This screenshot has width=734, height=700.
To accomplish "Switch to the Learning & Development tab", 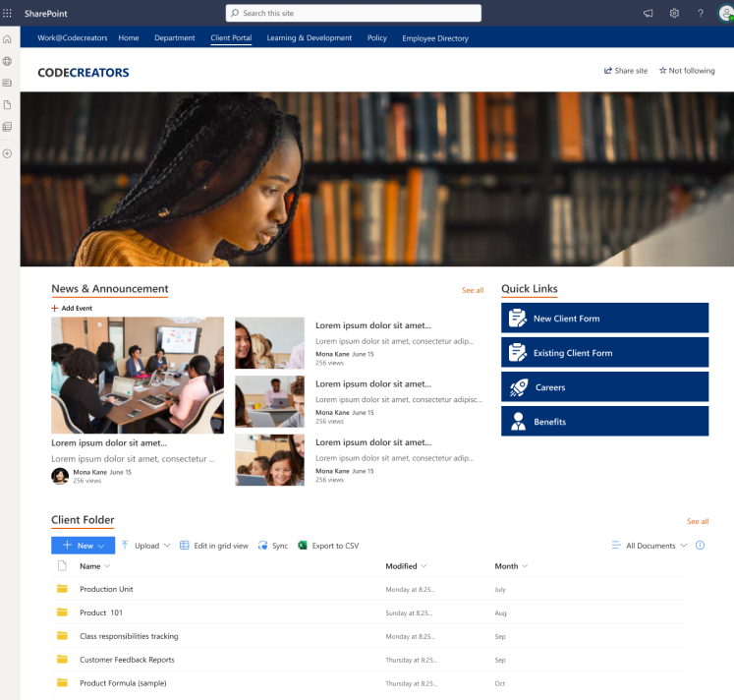I will pyautogui.click(x=309, y=38).
